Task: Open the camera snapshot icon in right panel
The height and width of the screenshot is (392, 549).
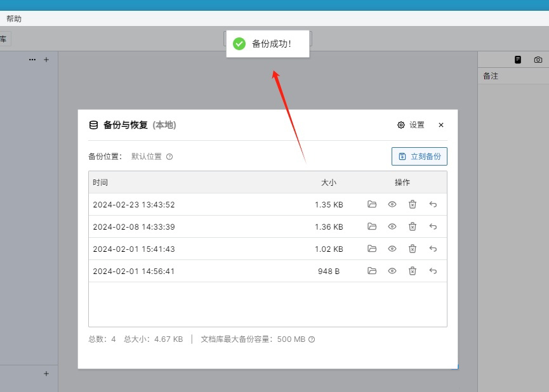Action: (538, 60)
